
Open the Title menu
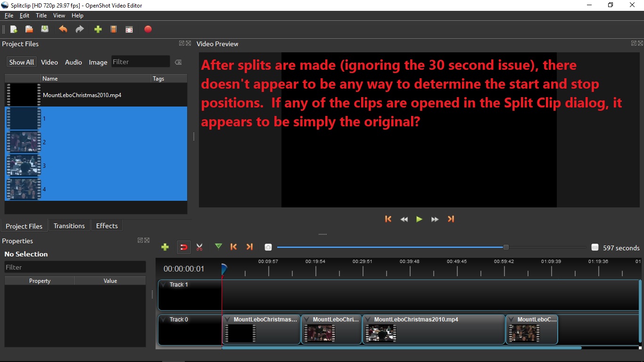coord(41,15)
